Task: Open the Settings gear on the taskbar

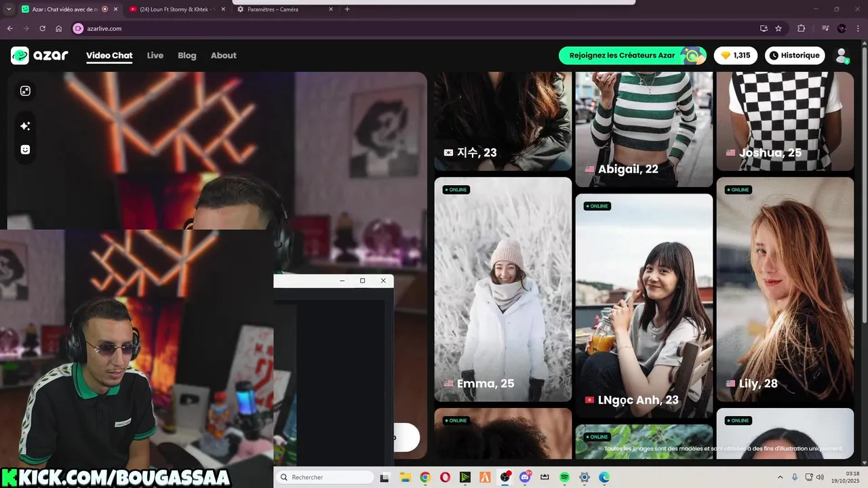Action: pos(585,477)
